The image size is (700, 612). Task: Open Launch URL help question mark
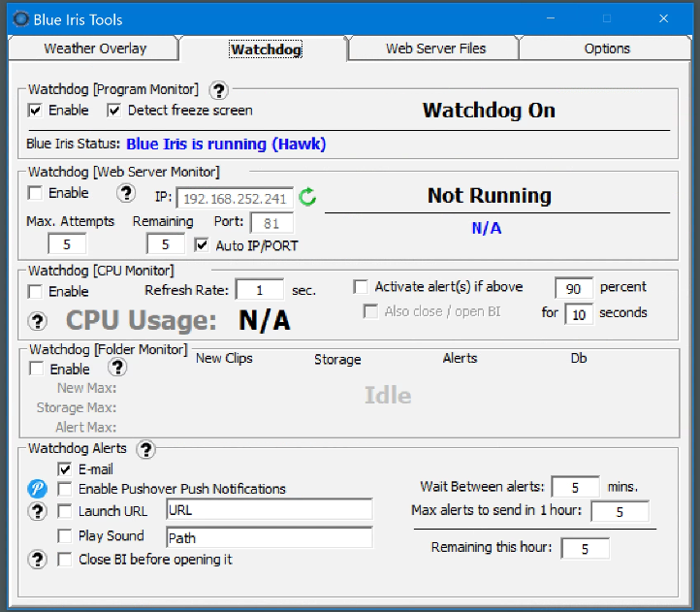tap(38, 511)
